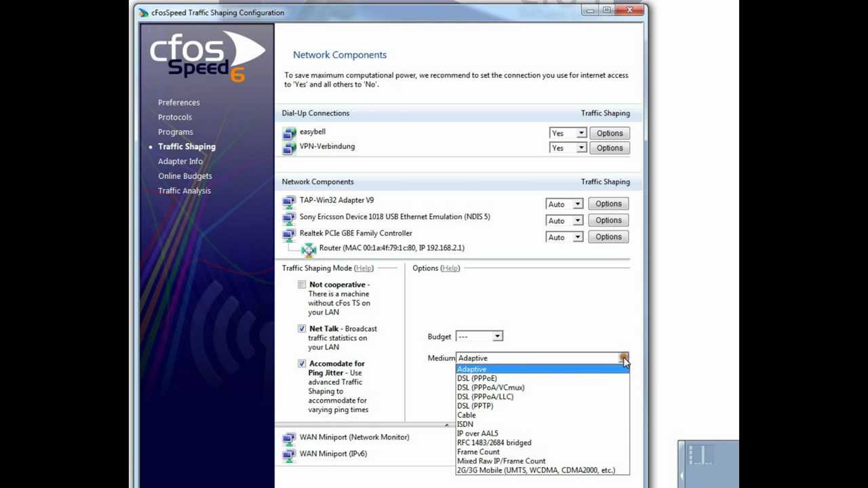868x488 pixels.
Task: Open Preferences in sidebar
Action: 179,102
